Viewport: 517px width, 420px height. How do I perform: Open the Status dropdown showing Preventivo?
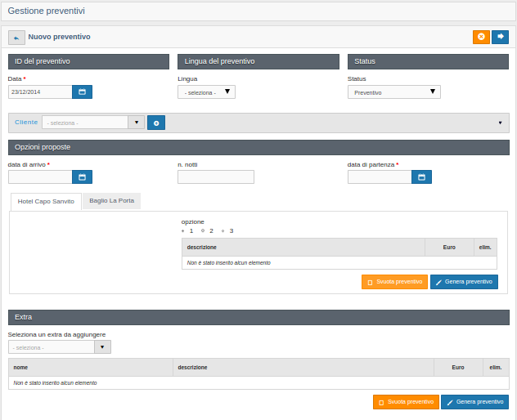393,92
